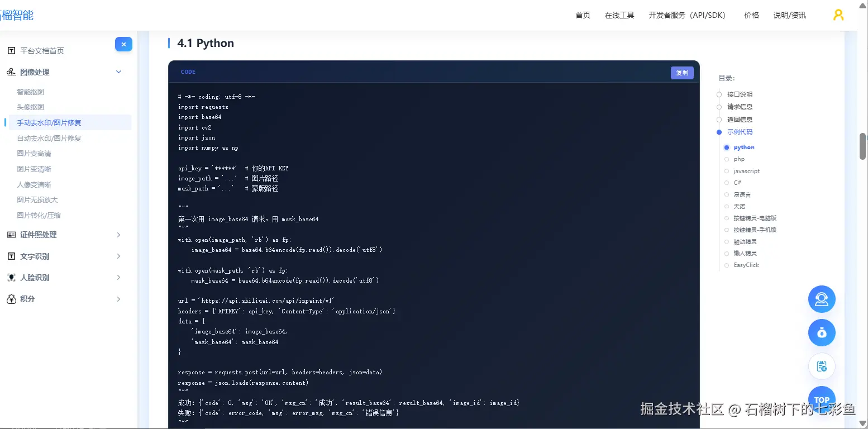Open the customer service headset floating button
Screen dimensions: 868x429
[x=822, y=299]
